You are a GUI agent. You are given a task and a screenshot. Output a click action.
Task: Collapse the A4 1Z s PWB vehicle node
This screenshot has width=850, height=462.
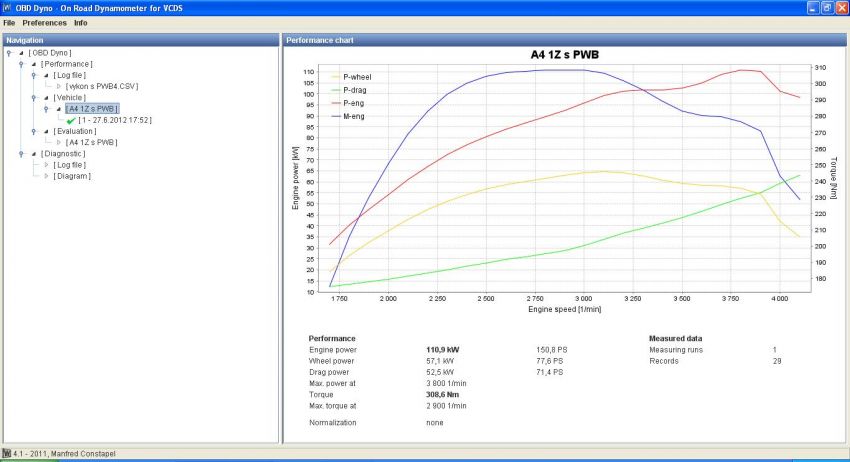59,109
